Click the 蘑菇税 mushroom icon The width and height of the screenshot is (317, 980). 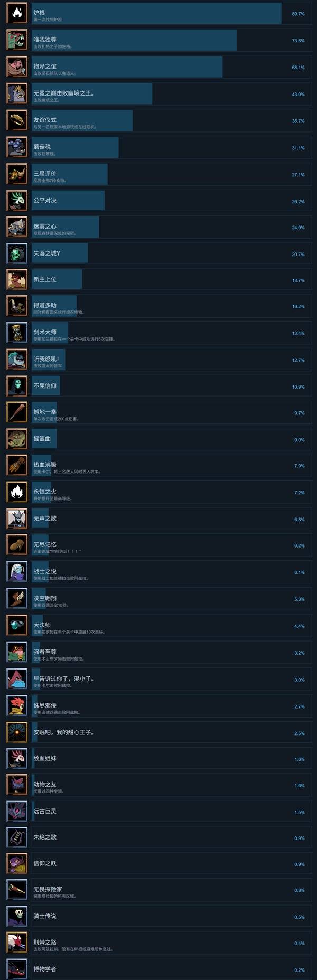point(16,147)
